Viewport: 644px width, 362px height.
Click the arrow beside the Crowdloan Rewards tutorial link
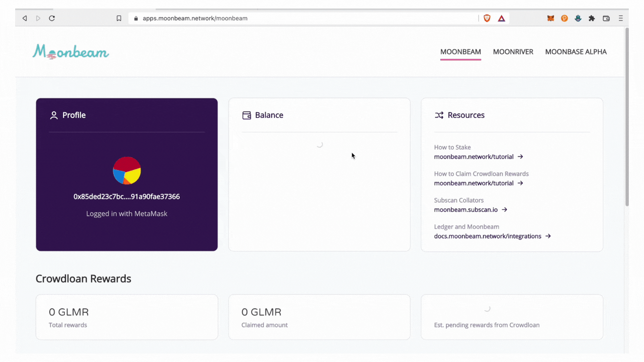click(x=520, y=183)
